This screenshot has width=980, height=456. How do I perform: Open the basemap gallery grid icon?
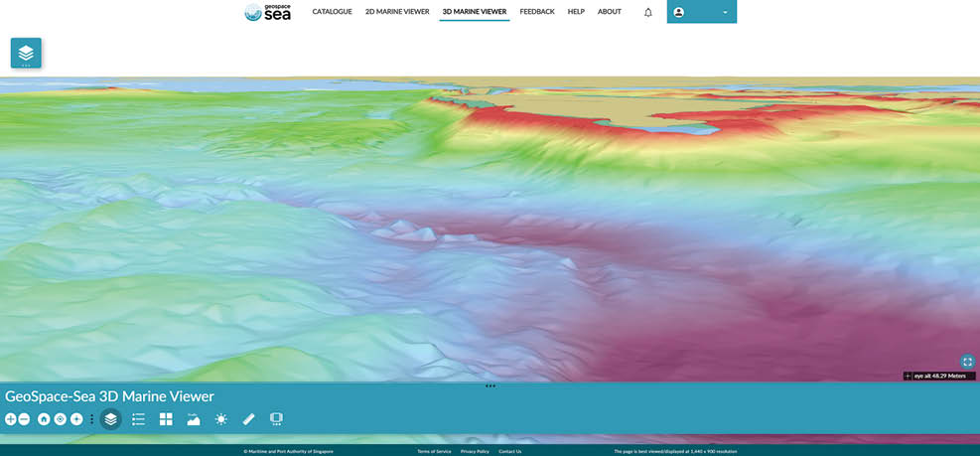166,419
